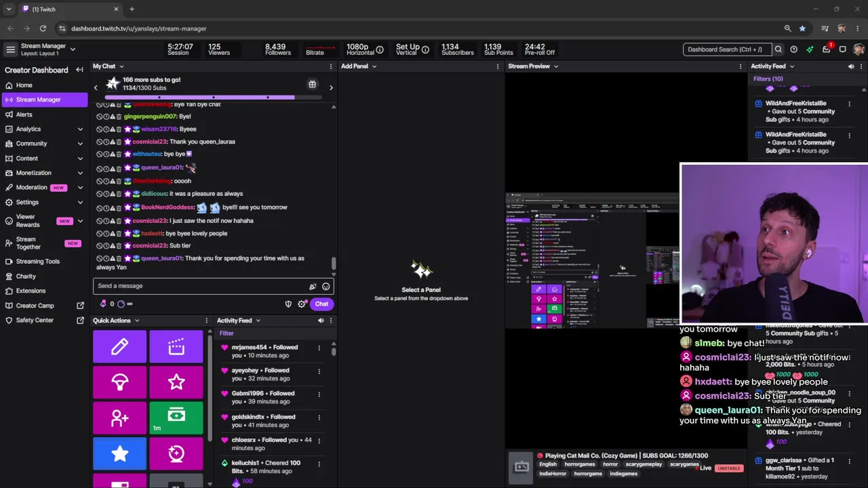868x488 pixels.
Task: Click the add-user quick action tile
Action: (119, 418)
